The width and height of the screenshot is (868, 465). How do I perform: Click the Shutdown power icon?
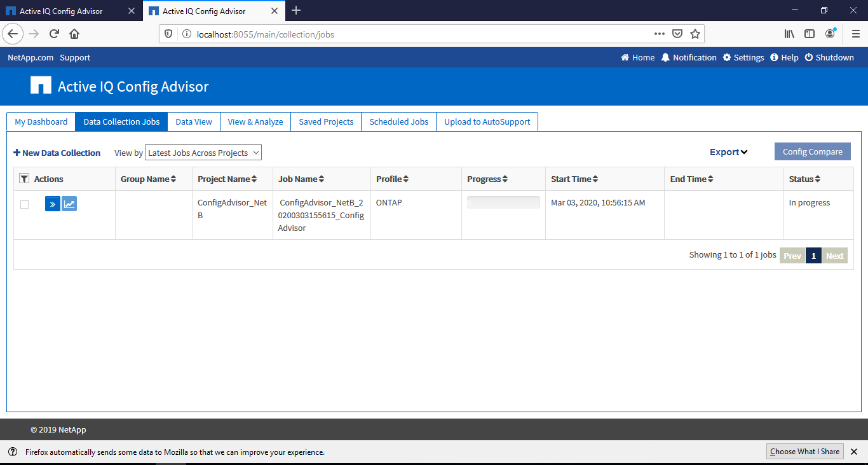(x=809, y=57)
